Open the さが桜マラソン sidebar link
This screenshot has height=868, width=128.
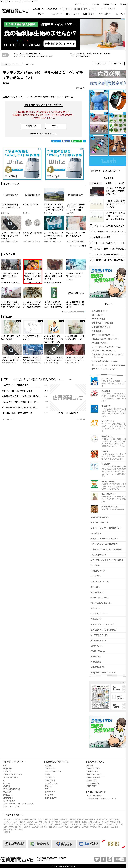tap(97, 646)
